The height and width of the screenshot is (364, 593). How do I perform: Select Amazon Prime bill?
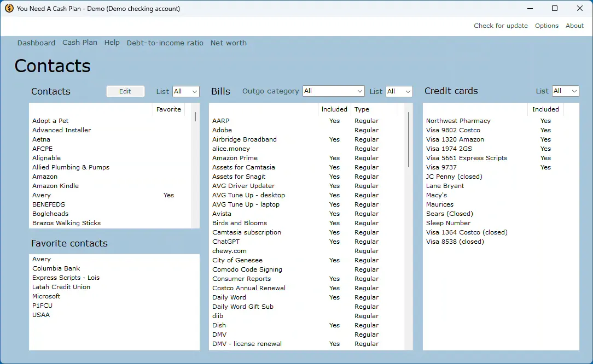pyautogui.click(x=235, y=158)
